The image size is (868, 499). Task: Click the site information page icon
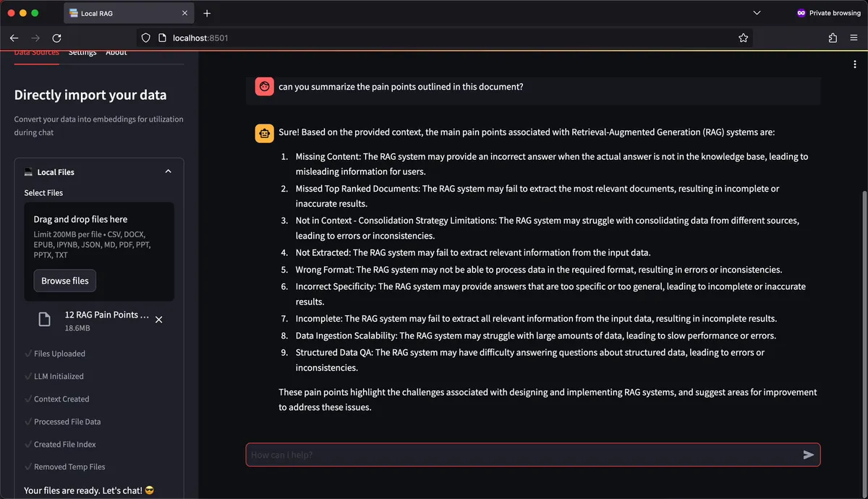coord(162,38)
